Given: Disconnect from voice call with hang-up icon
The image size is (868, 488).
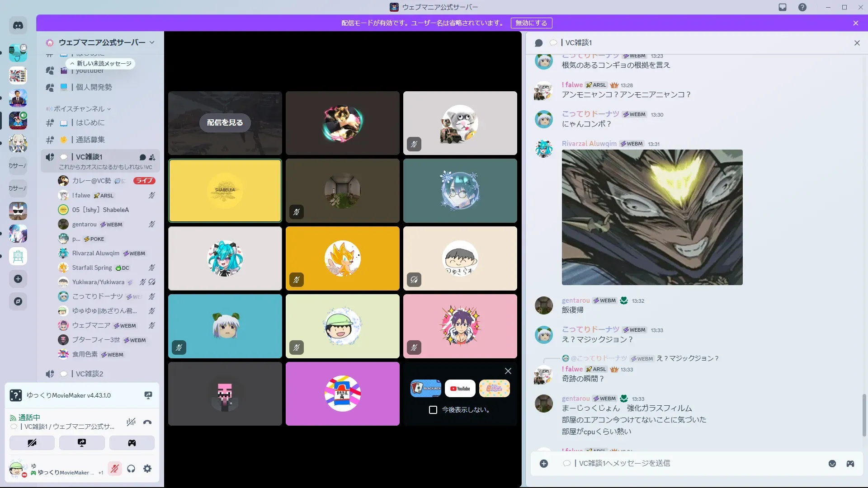Looking at the screenshot, I should click(147, 422).
